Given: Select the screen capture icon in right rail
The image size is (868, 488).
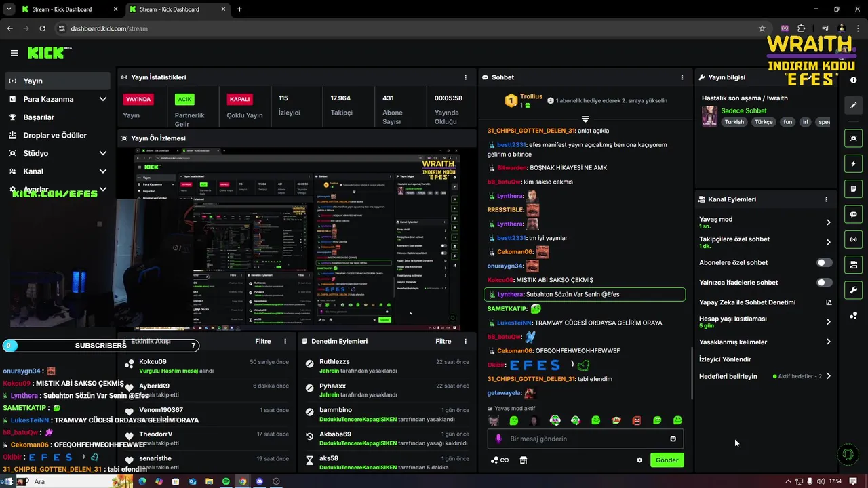Looking at the screenshot, I should pos(853,138).
